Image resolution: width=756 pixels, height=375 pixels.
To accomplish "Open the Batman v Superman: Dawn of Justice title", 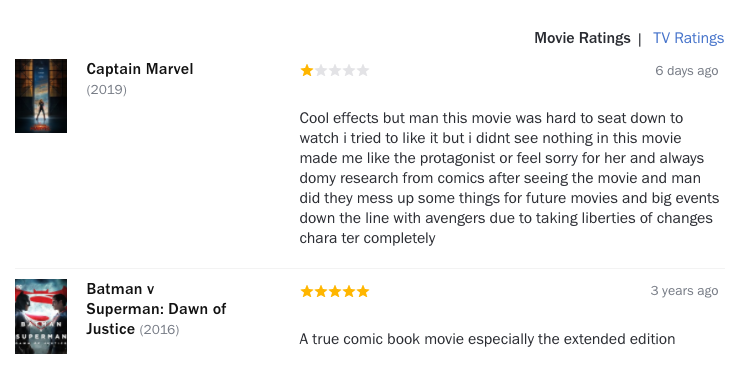I will 156,309.
